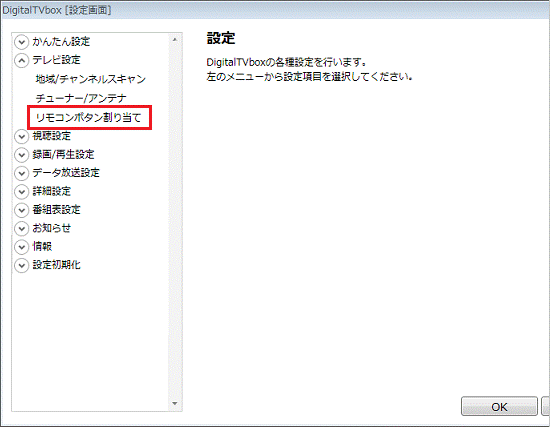Expand the 設定初期化 chevron
Image resolution: width=550 pixels, height=427 pixels.
click(21, 265)
